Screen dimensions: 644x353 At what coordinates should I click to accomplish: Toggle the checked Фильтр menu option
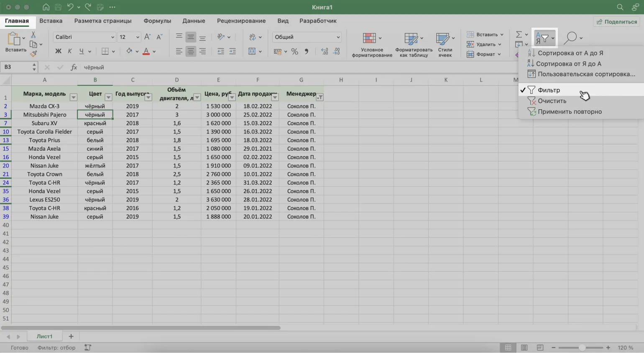coord(549,90)
